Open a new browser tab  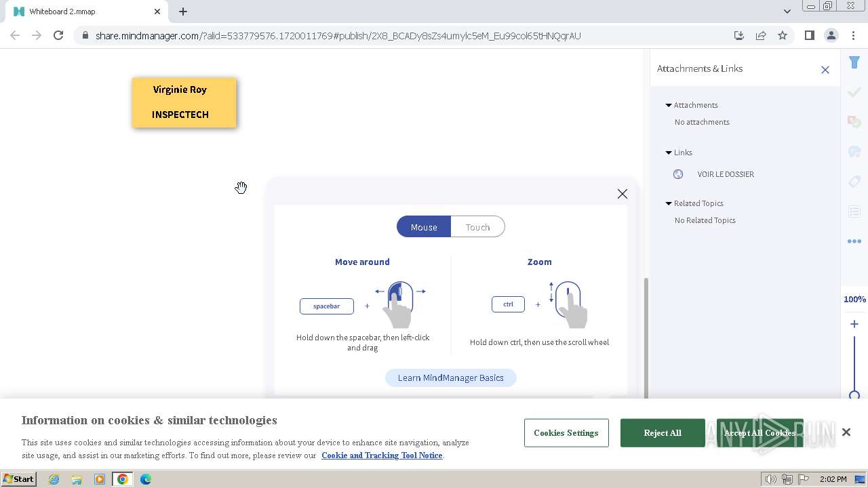183,12
